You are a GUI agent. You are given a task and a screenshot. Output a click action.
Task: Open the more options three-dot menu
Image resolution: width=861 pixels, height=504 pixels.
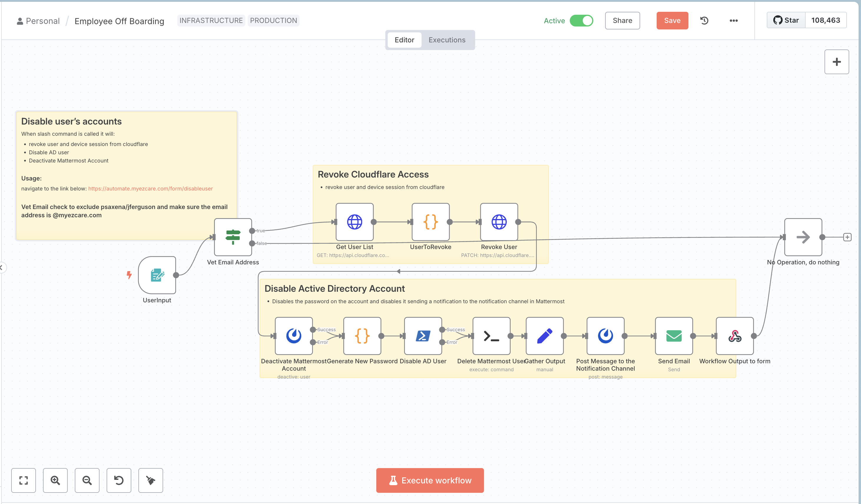click(733, 21)
